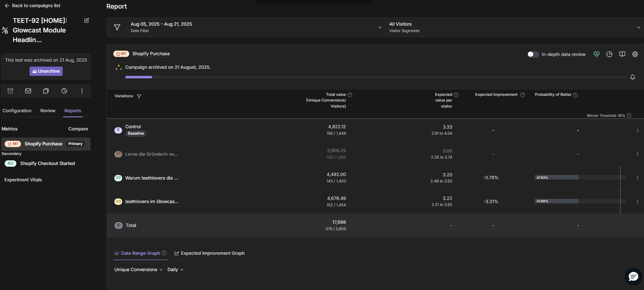Viewport: 644px width, 290px height.
Task: Switch to the Configuration tab
Action: tap(17, 111)
